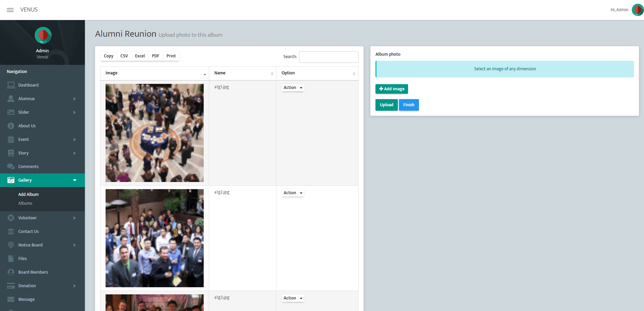The width and height of the screenshot is (644, 311).
Task: Open Files in the sidebar
Action: [22, 258]
